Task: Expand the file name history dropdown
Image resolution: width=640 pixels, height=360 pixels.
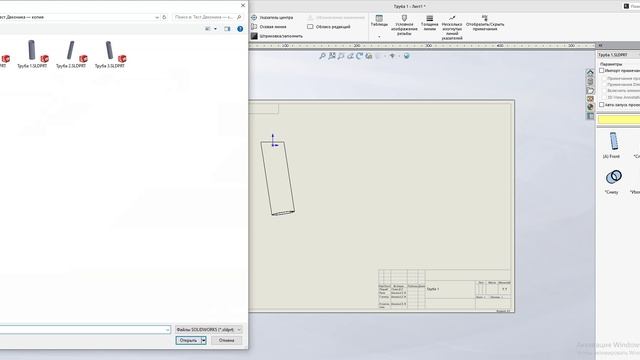Action: (x=167, y=329)
